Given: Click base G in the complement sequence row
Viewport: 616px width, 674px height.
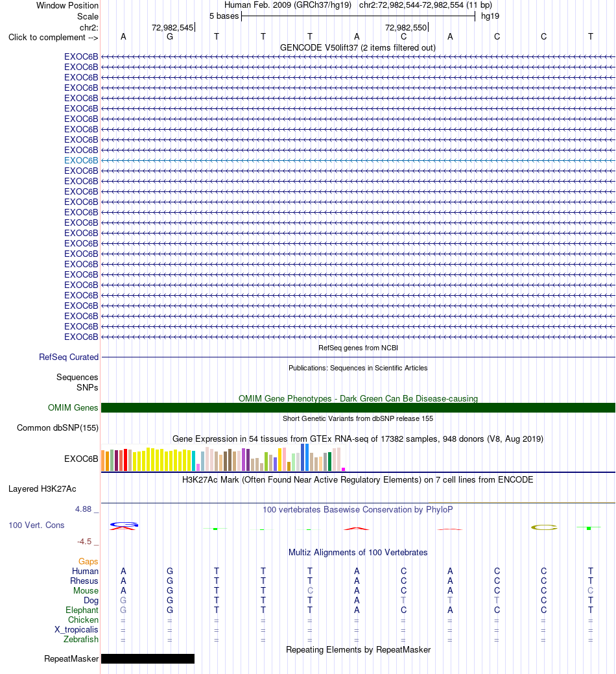Looking at the screenshot, I should (x=170, y=37).
